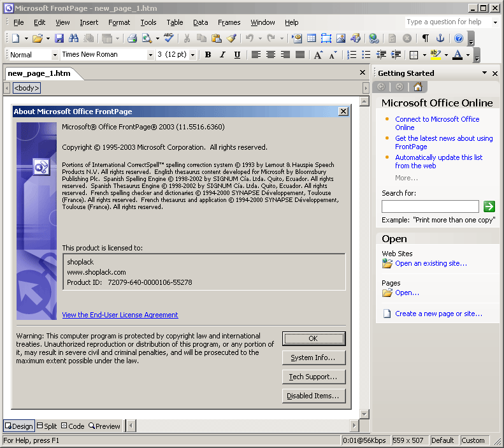This screenshot has width=504, height=448.
Task: Click the Open folder toolbar icon
Action: [x=38, y=39]
